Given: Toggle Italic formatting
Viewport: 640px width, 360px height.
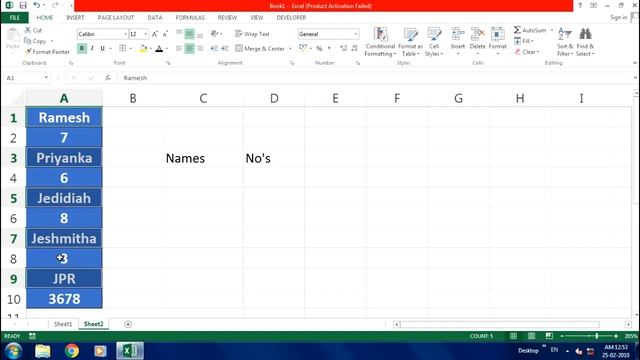Looking at the screenshot, I should pos(92,49).
